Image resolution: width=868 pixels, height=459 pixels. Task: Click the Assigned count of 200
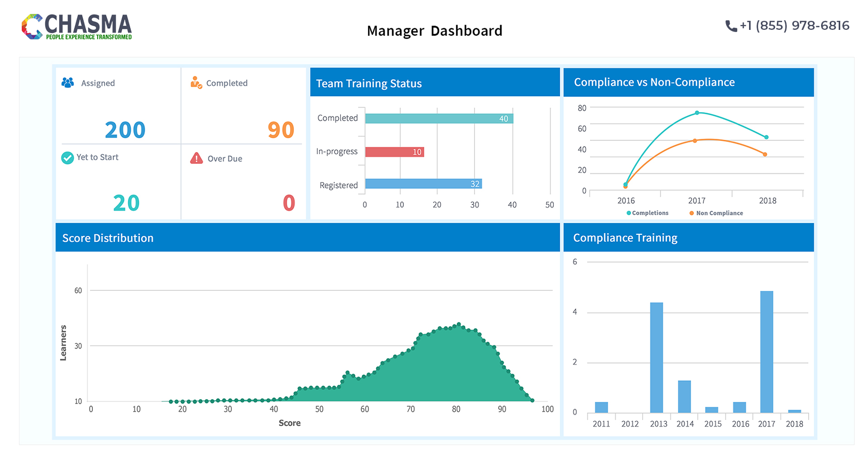click(125, 130)
